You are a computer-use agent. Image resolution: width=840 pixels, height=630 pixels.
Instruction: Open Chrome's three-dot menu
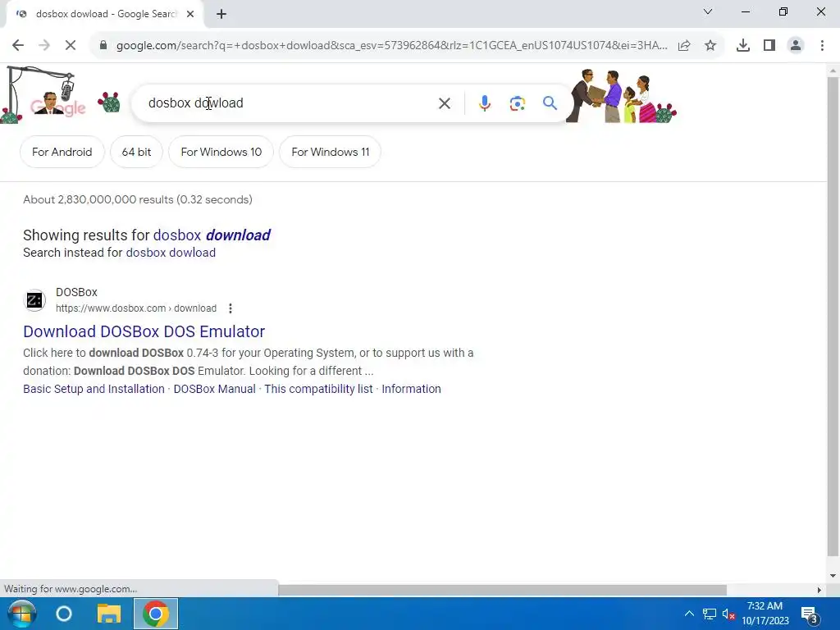click(x=822, y=46)
